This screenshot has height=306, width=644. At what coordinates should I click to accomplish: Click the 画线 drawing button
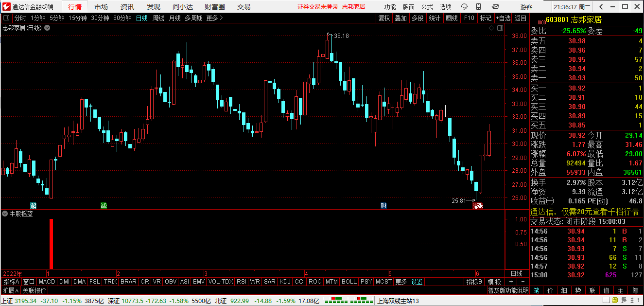coord(452,18)
